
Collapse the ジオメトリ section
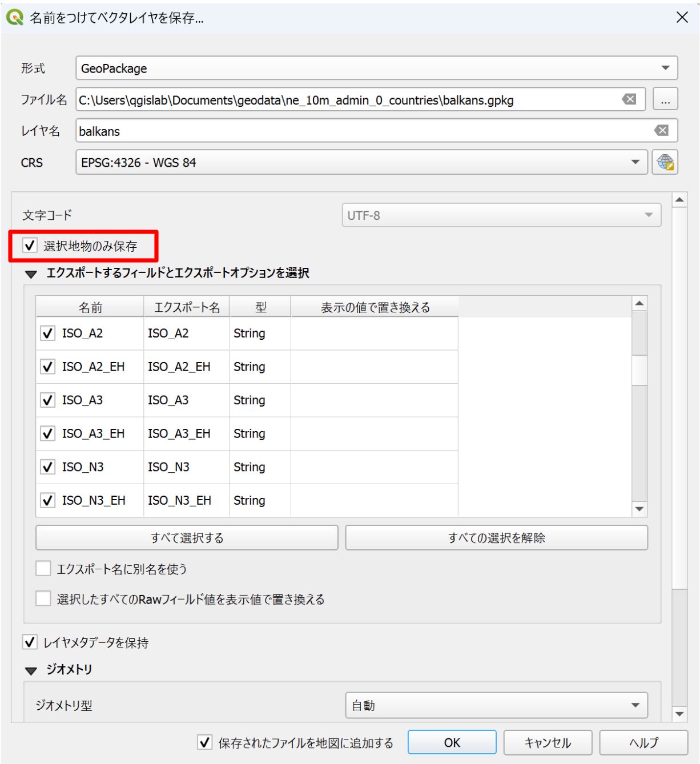31,670
